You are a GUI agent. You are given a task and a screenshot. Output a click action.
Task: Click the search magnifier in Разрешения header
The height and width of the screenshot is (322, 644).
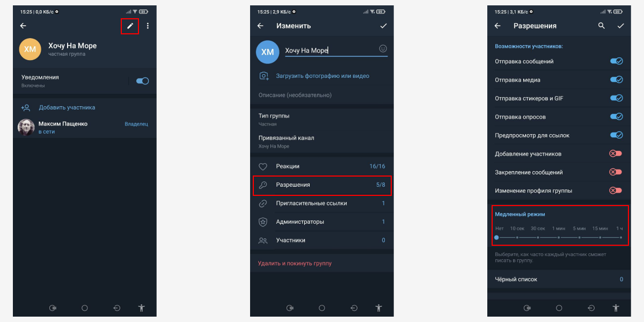(602, 26)
